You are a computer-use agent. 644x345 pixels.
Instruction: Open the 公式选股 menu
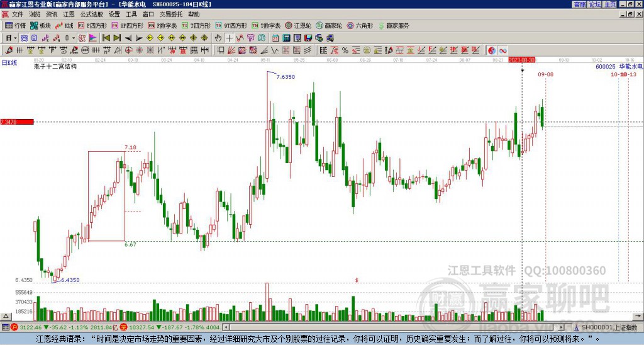(91, 14)
